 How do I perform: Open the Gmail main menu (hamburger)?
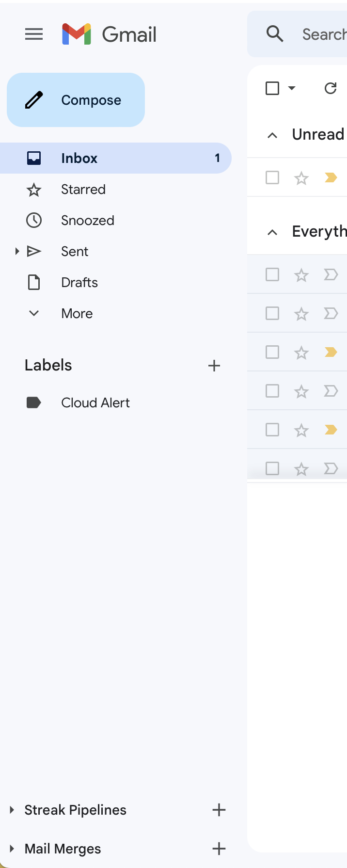(34, 34)
